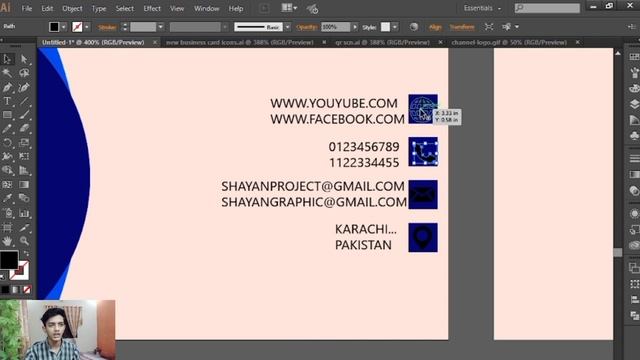
Task: Select the Blend tool
Action: tap(24, 198)
